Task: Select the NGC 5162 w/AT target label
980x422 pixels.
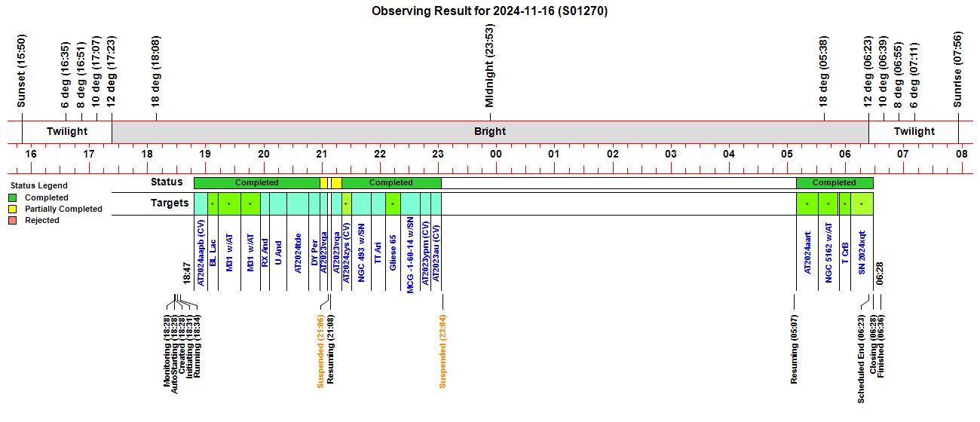Action: (x=828, y=252)
